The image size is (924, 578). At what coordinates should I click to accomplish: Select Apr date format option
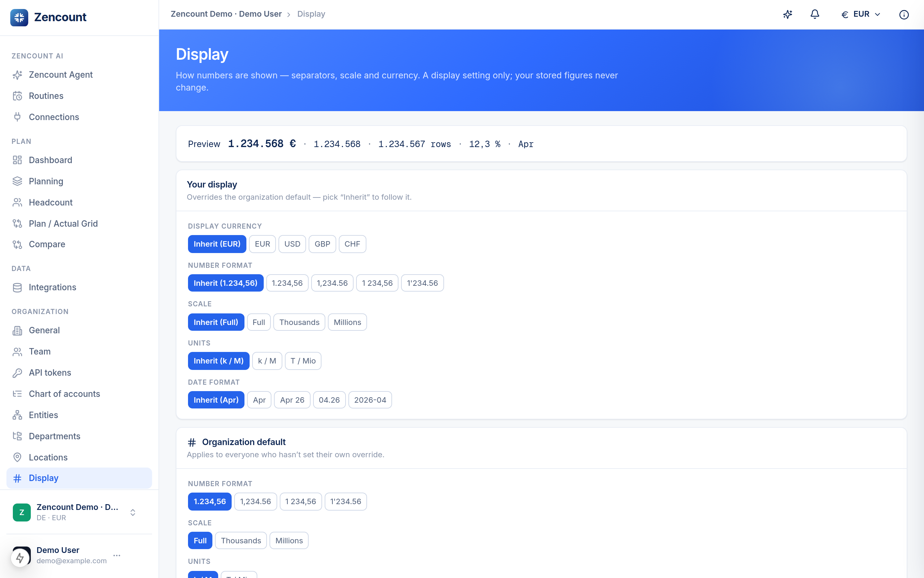[x=259, y=400]
